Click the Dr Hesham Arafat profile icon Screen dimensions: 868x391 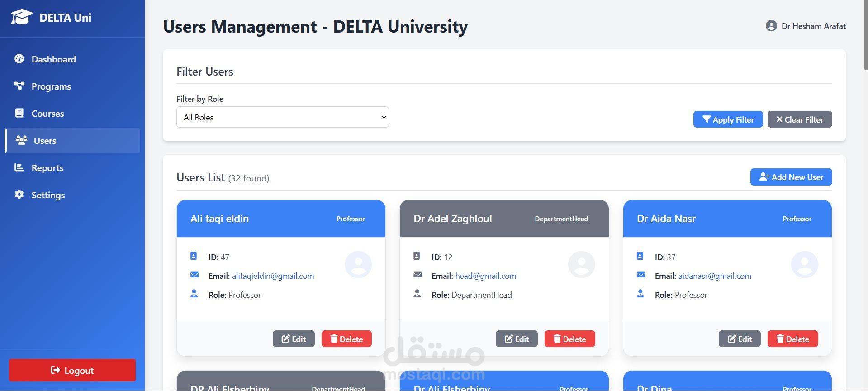[771, 26]
